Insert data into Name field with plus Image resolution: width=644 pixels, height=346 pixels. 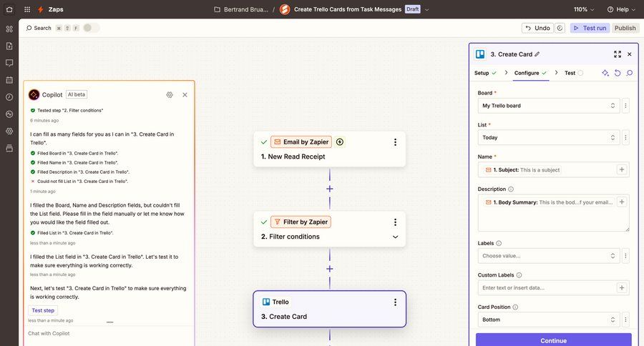coord(622,169)
